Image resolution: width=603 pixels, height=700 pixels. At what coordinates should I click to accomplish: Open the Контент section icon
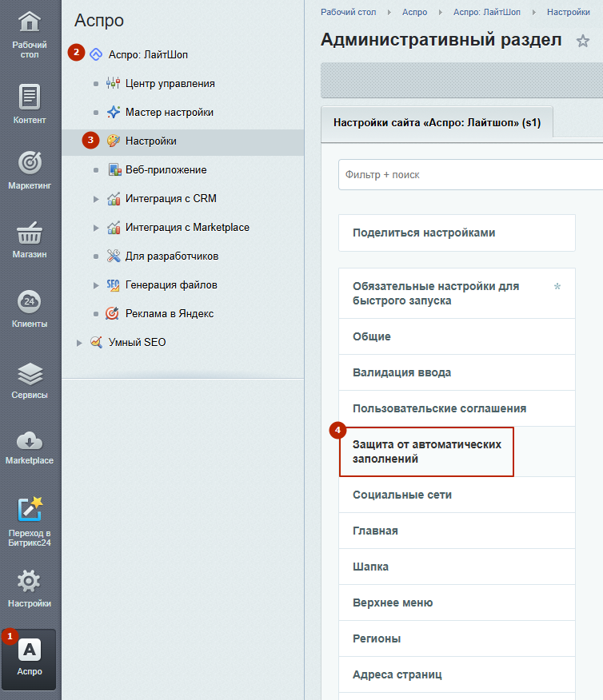click(30, 97)
